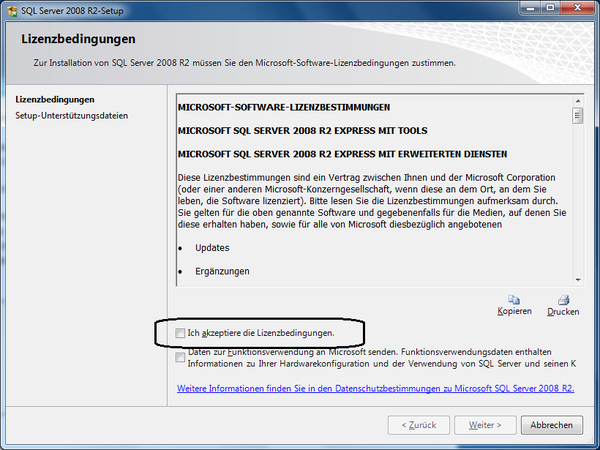Open the Datenschutzbestimmungen link
This screenshot has width=600, height=450.
coord(375,388)
